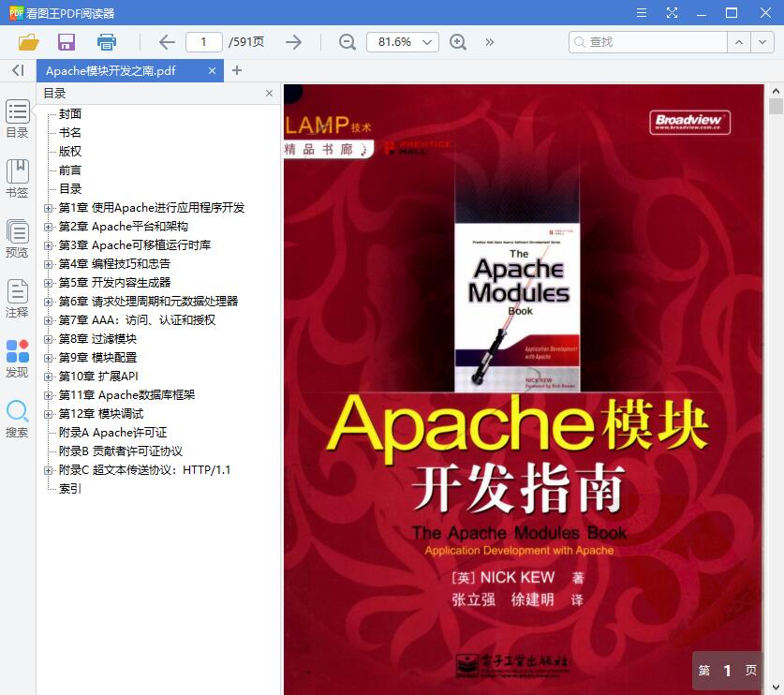Expand 第6章 请求处理周期和元数据处理器 node
The width and height of the screenshot is (784, 695).
pyautogui.click(x=48, y=302)
